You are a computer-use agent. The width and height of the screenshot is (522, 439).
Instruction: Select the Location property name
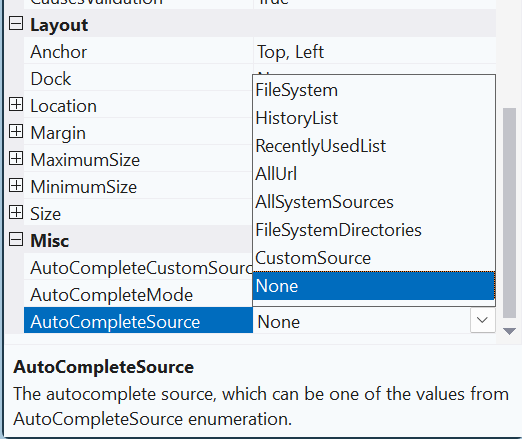pyautogui.click(x=63, y=106)
